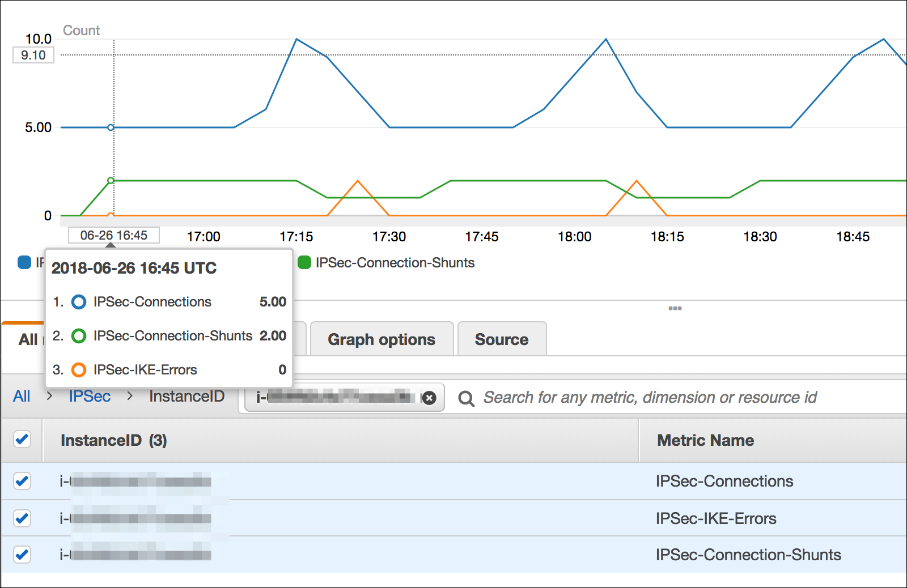The width and height of the screenshot is (907, 588).
Task: Click the orange IPSec-IKE-Errors circle in tooltip
Action: [79, 370]
